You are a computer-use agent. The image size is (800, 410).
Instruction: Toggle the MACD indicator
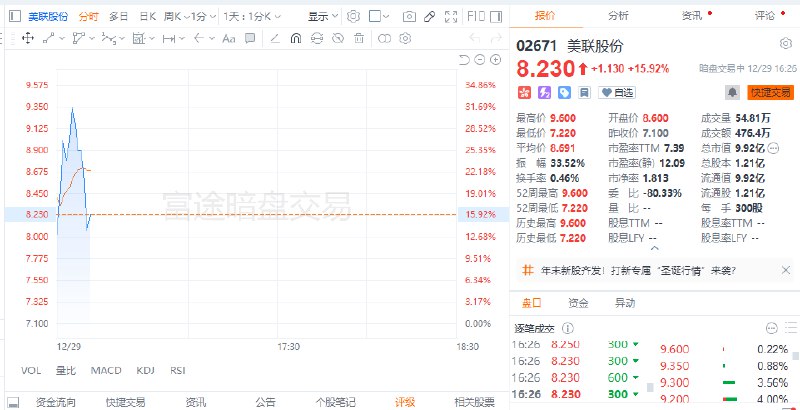[106, 371]
